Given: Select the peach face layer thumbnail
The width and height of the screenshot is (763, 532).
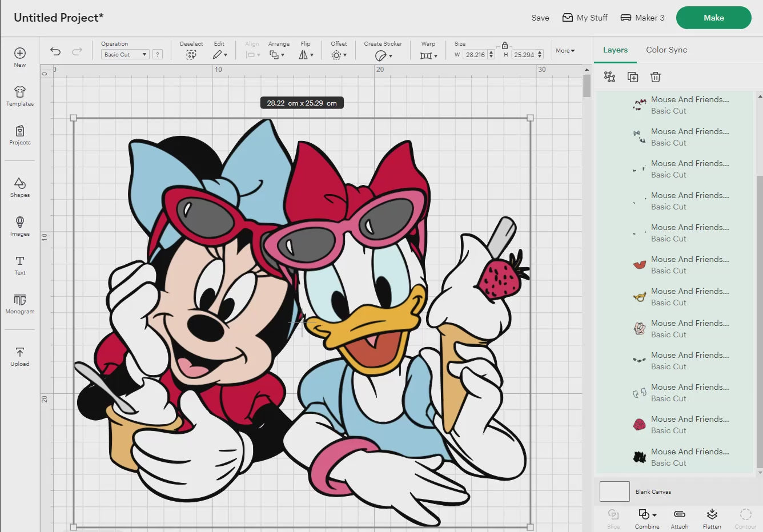Looking at the screenshot, I should [640, 329].
